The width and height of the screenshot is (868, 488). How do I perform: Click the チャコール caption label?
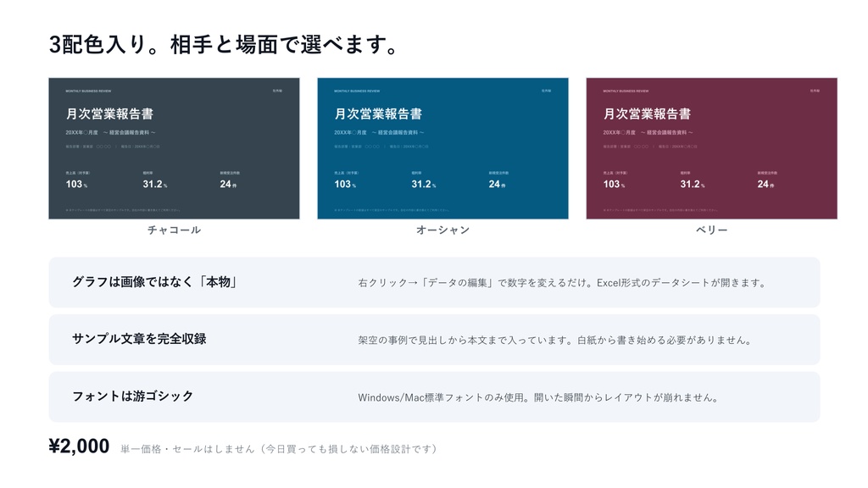point(174,230)
